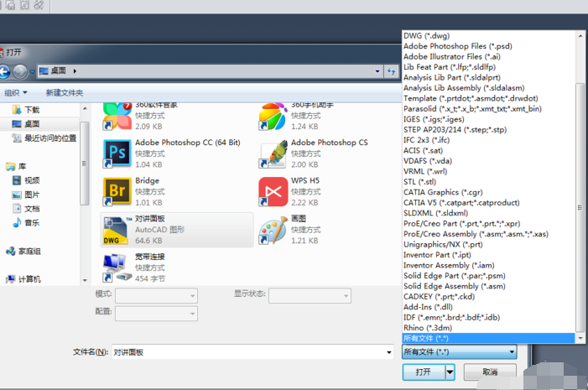Image resolution: width=588 pixels, height=390 pixels.
Task: Choose 所有文件 (*.*) in the list
Action: [x=489, y=338]
